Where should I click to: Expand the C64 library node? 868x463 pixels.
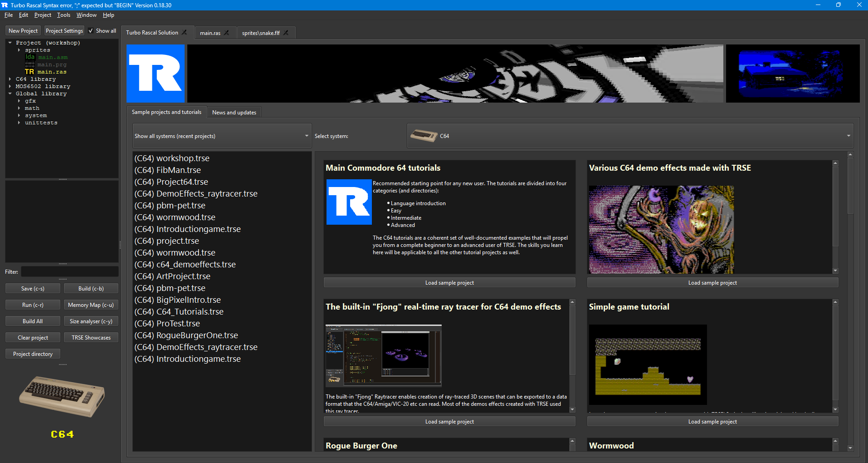10,79
